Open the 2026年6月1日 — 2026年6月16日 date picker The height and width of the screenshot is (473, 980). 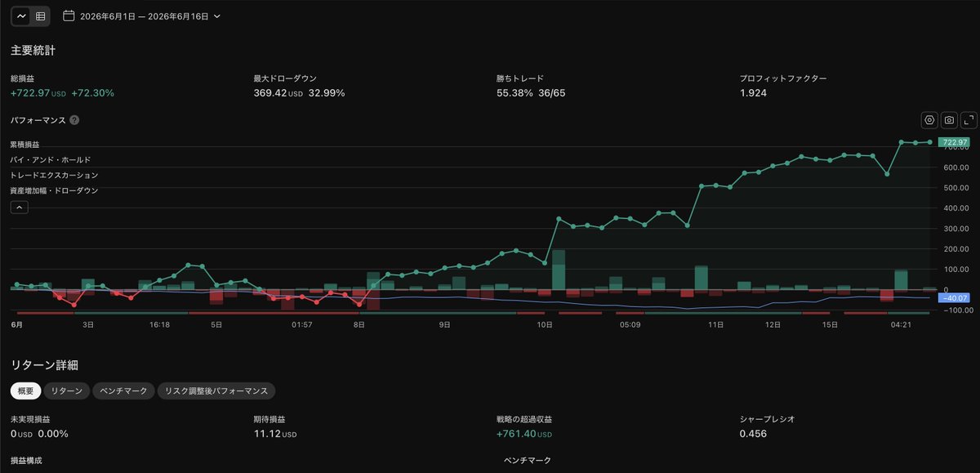point(141,16)
